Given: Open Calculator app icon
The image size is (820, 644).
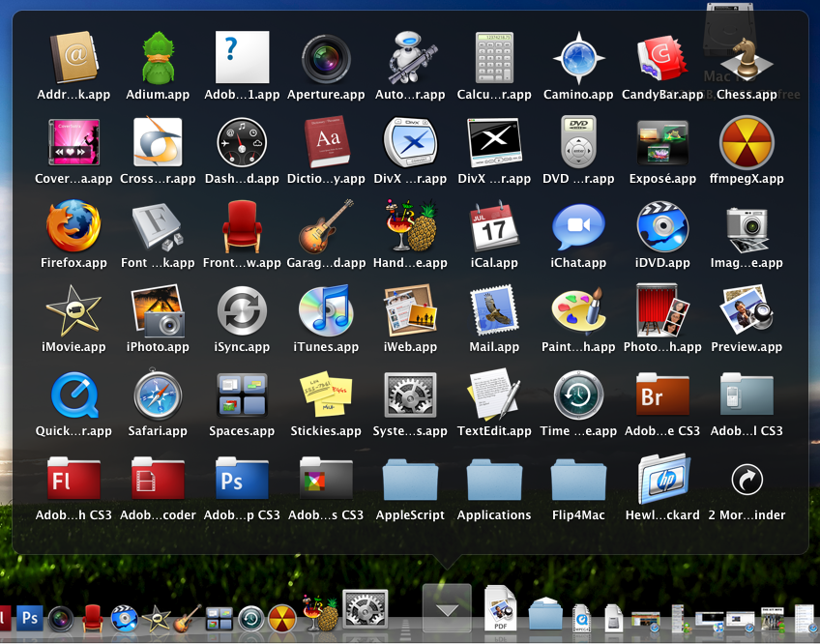Looking at the screenshot, I should click(494, 58).
